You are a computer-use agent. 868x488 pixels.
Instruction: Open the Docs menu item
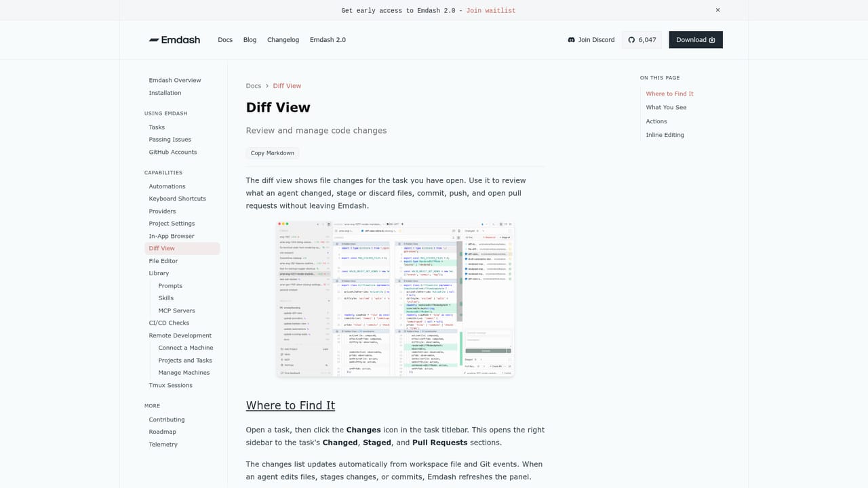click(225, 40)
